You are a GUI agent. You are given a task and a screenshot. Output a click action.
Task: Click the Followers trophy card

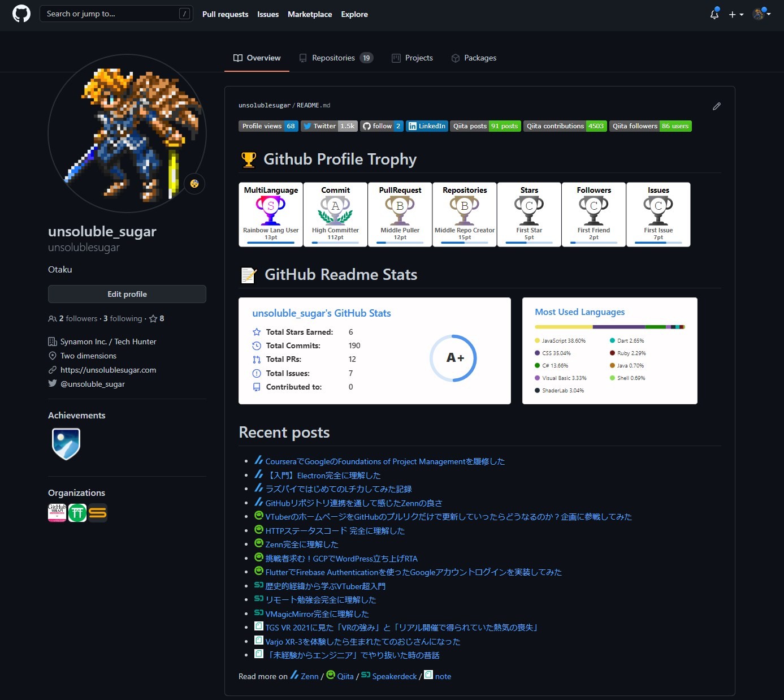(x=594, y=214)
